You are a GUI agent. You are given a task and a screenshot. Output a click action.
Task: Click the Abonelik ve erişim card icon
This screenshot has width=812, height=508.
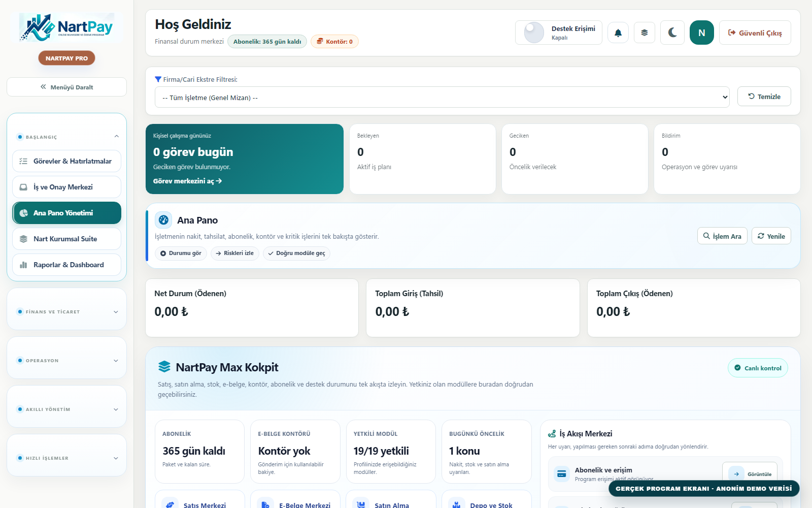point(562,474)
